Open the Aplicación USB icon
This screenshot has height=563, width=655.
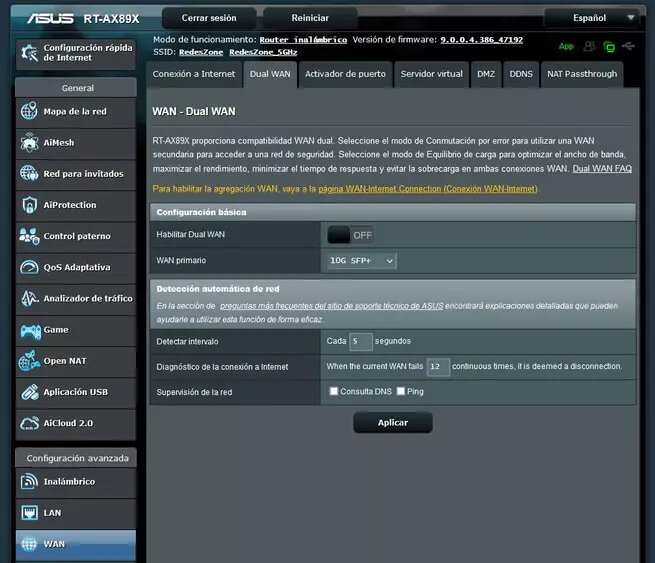[28, 392]
